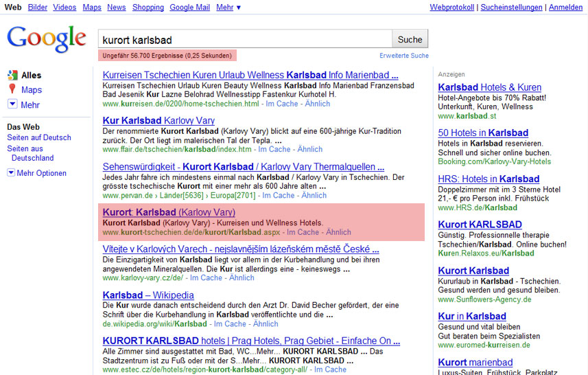Click www.HRS.de/Karlsbad URL text
Screen dimensions: 588x375
(x=478, y=207)
